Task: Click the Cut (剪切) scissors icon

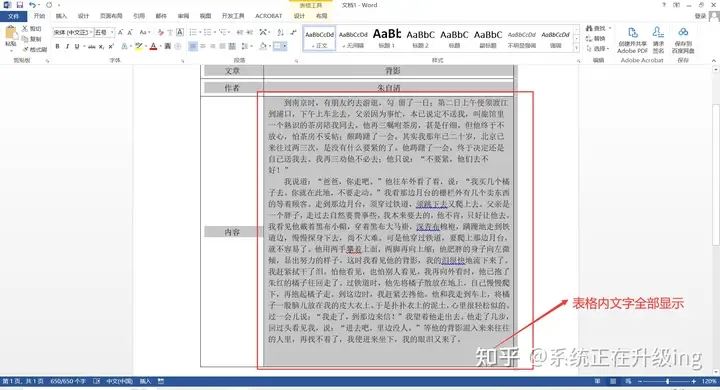Action: (25, 28)
